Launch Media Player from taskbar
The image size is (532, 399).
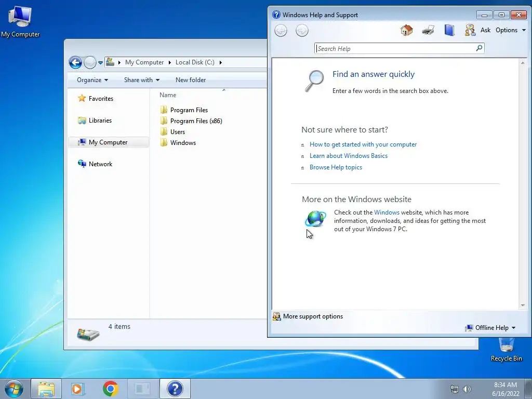coord(78,389)
